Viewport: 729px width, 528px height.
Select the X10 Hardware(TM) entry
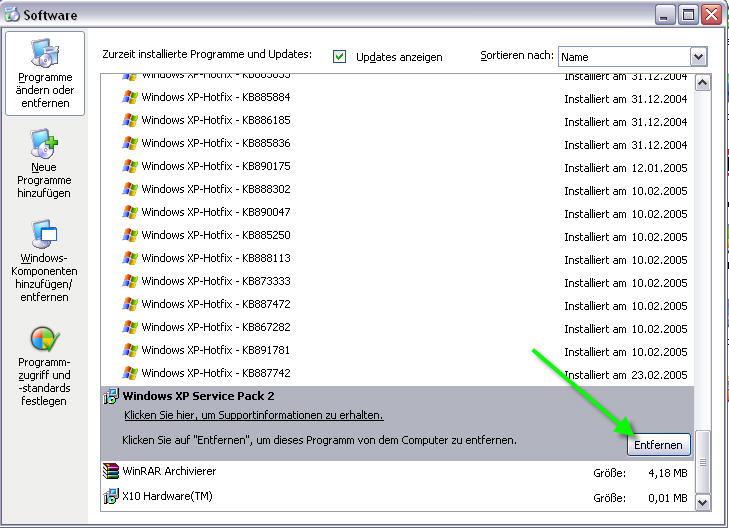pyautogui.click(x=398, y=496)
